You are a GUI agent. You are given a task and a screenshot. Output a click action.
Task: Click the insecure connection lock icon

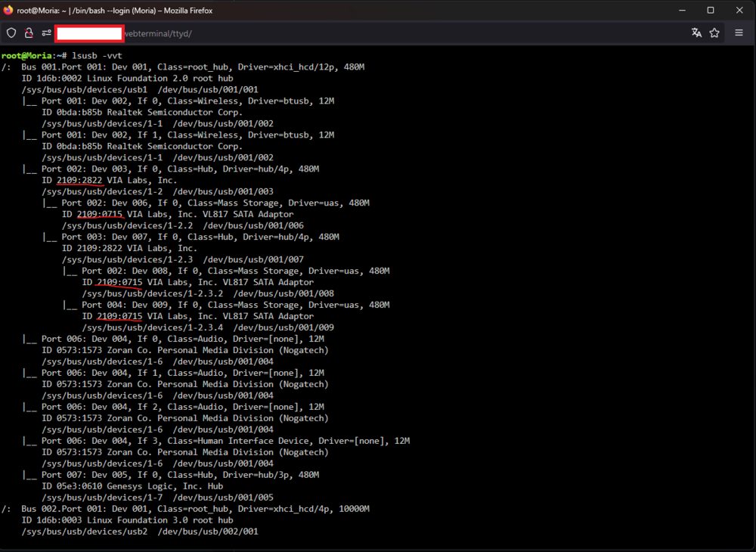(x=29, y=33)
